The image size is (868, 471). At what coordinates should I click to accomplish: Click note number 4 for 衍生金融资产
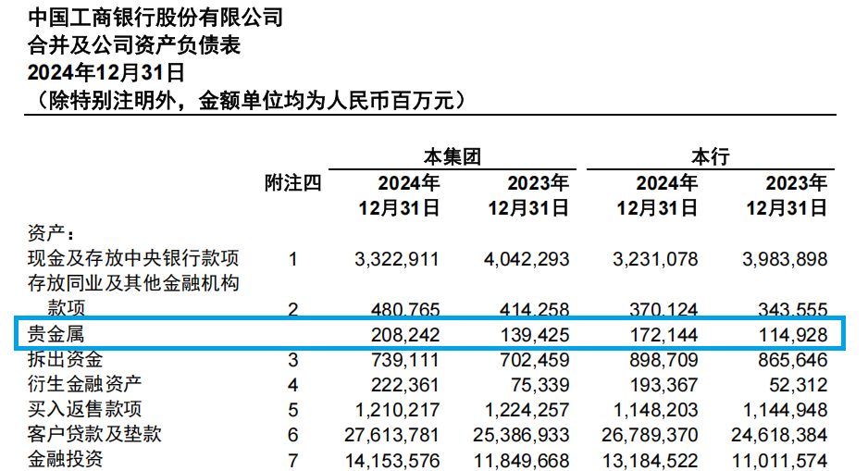point(292,385)
